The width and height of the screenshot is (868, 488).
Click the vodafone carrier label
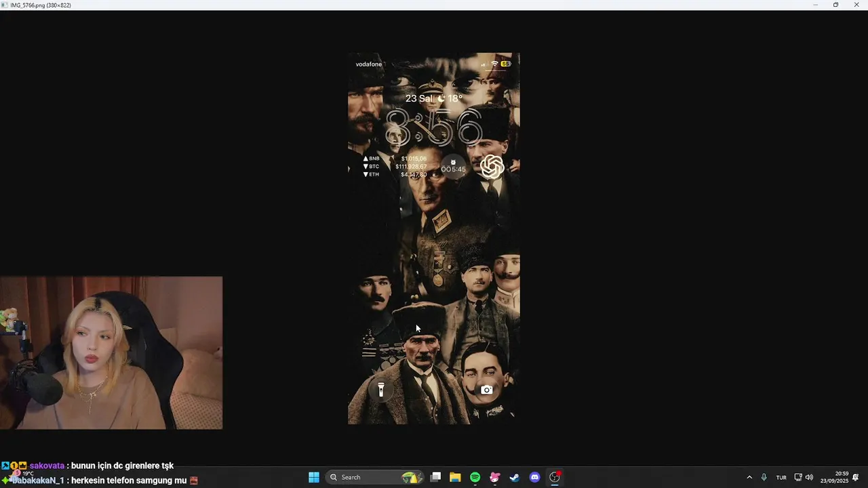tap(369, 64)
